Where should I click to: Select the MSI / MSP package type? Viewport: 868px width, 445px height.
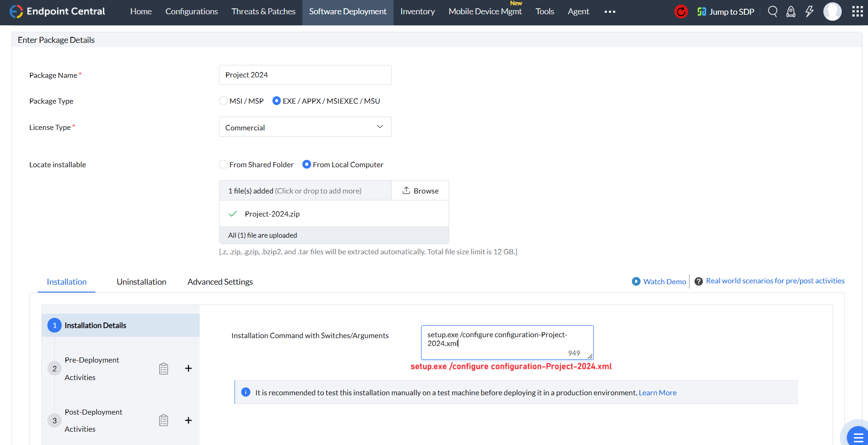(x=224, y=101)
